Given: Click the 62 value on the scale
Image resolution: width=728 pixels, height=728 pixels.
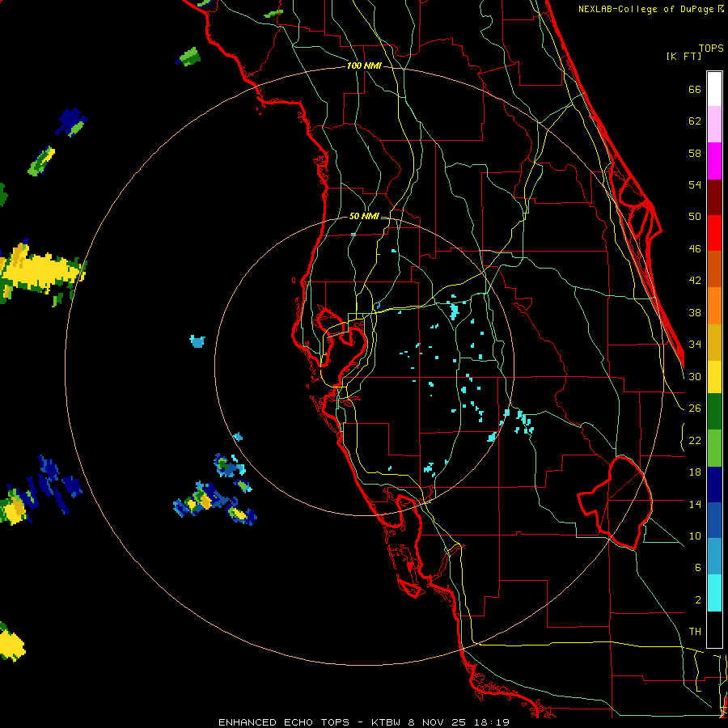Looking at the screenshot, I should (x=695, y=121).
